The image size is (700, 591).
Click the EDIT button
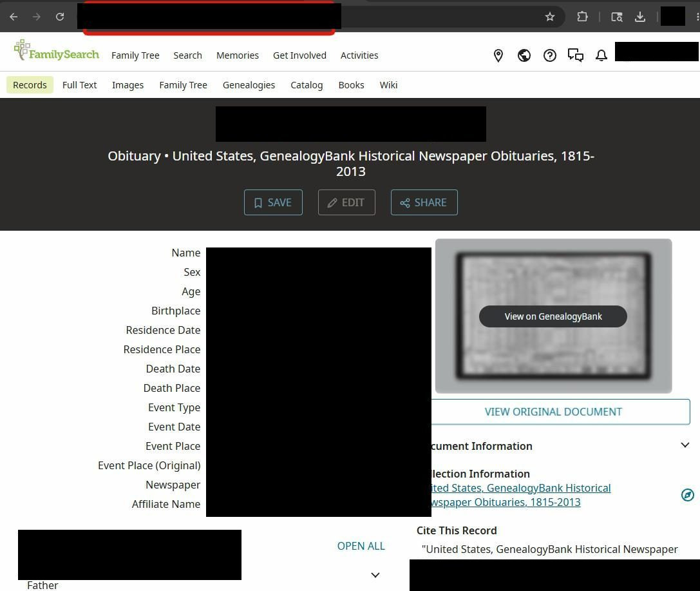(346, 202)
